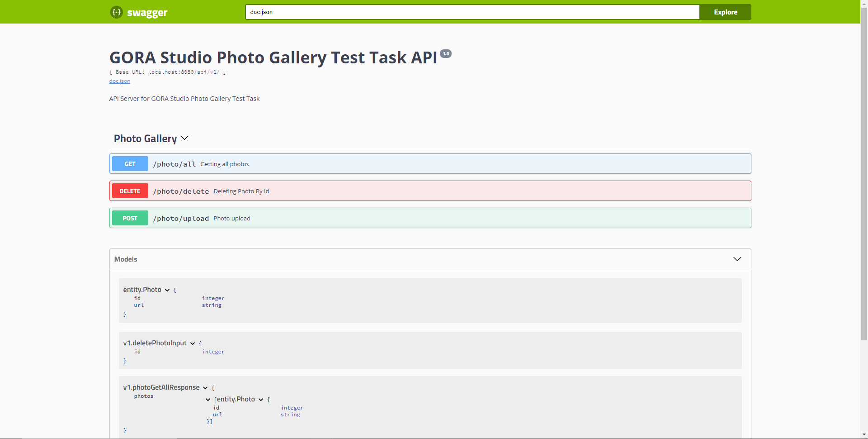Click the swagger brand text in header
This screenshot has width=868, height=439.
(x=147, y=13)
